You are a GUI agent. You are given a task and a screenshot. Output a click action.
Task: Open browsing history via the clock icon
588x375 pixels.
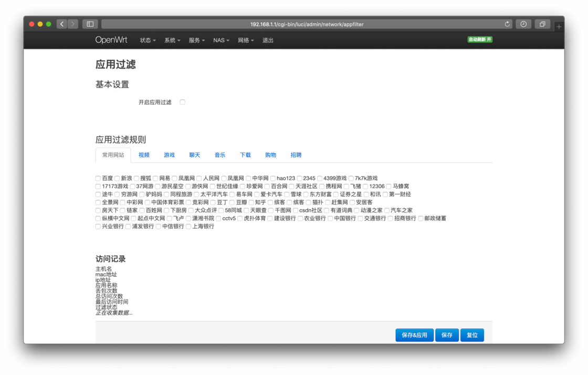click(x=523, y=24)
